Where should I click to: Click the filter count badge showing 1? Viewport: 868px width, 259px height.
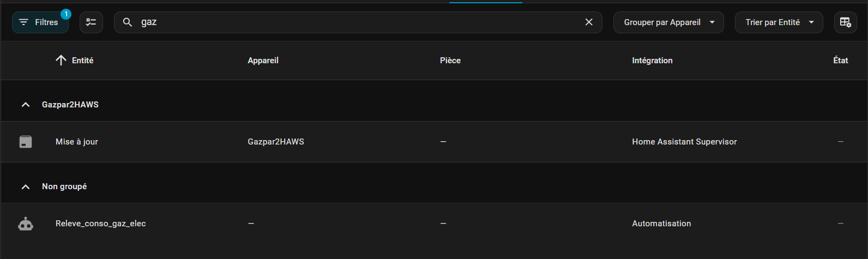coord(66,14)
